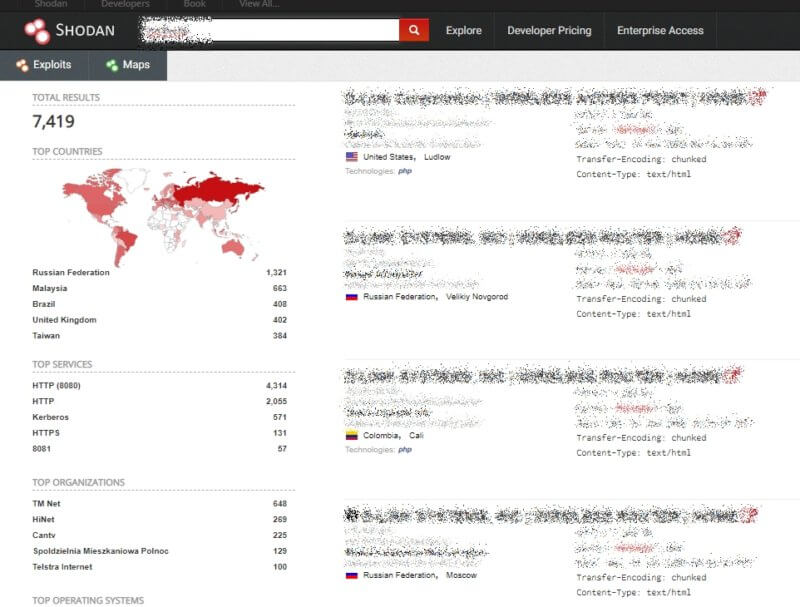Filter by TM Net organization

coord(46,503)
